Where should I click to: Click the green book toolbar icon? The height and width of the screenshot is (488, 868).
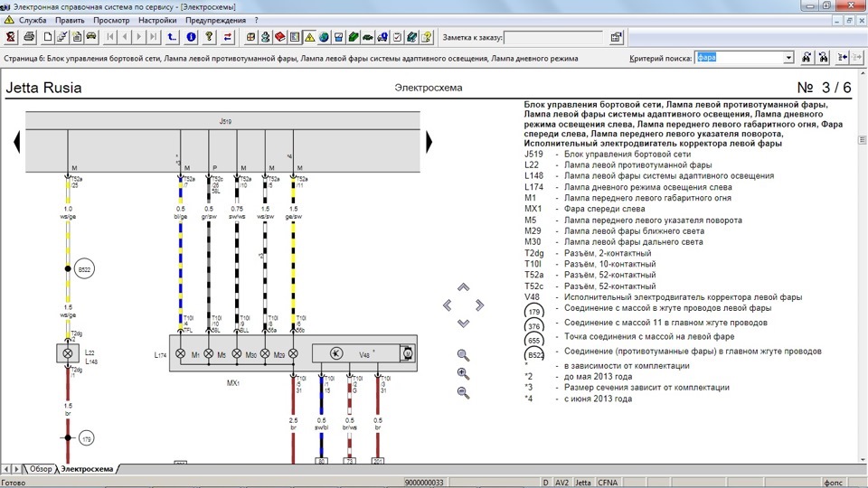[354, 37]
